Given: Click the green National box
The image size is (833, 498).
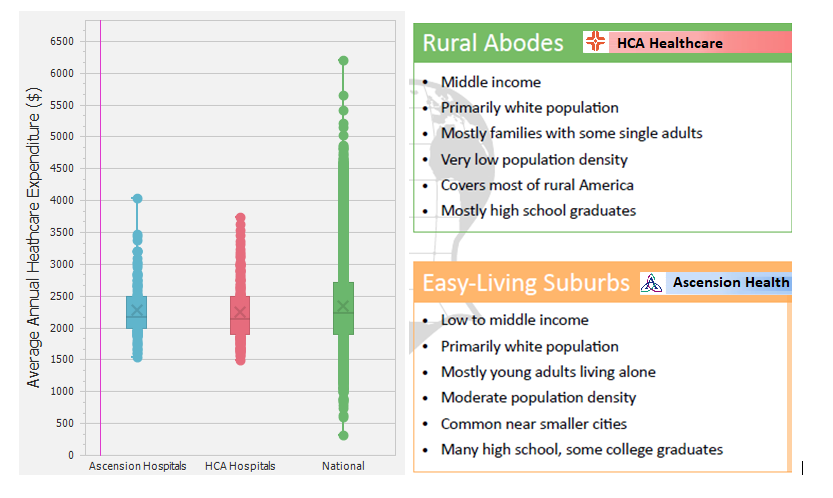Looking at the screenshot, I should (x=343, y=320).
